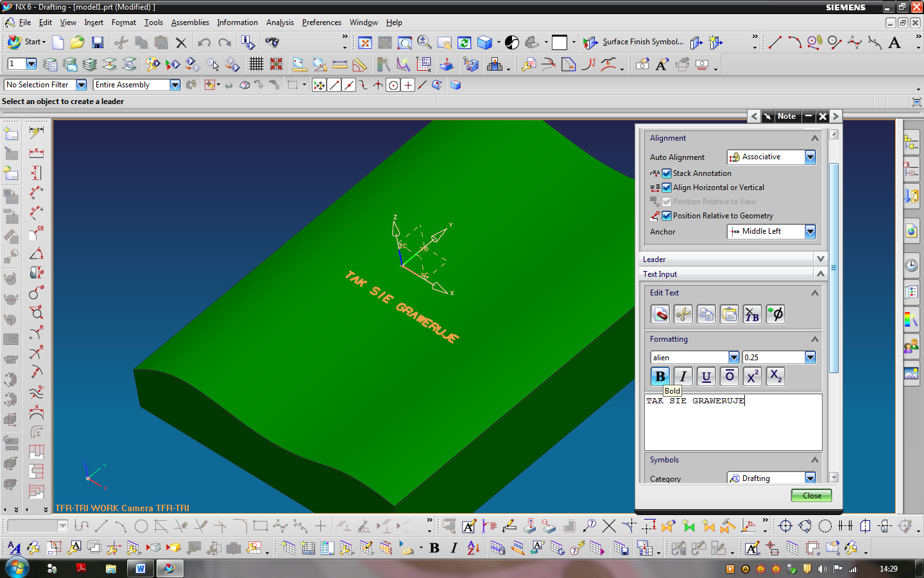Open the text size dropdown showing 0.25
Image resolution: width=924 pixels, height=578 pixels.
coord(779,357)
